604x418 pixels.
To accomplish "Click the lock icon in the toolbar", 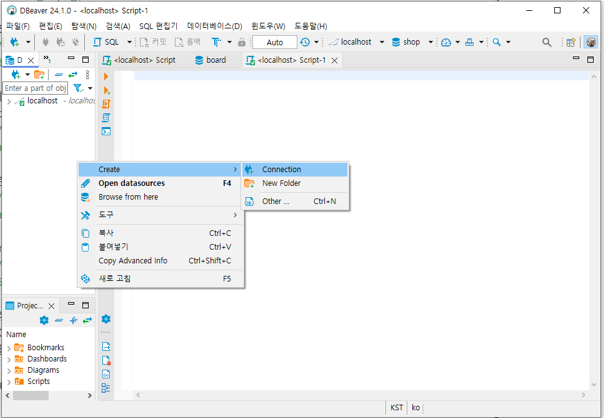I will tap(242, 42).
